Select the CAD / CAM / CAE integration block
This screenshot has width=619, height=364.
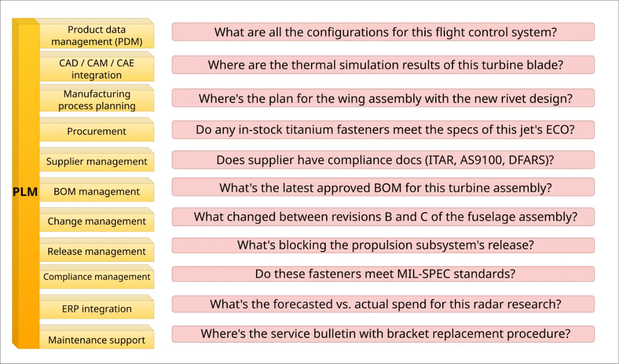click(x=96, y=69)
